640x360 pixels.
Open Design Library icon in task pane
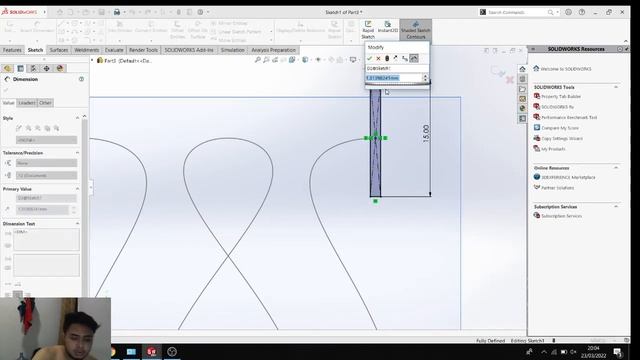522,79
